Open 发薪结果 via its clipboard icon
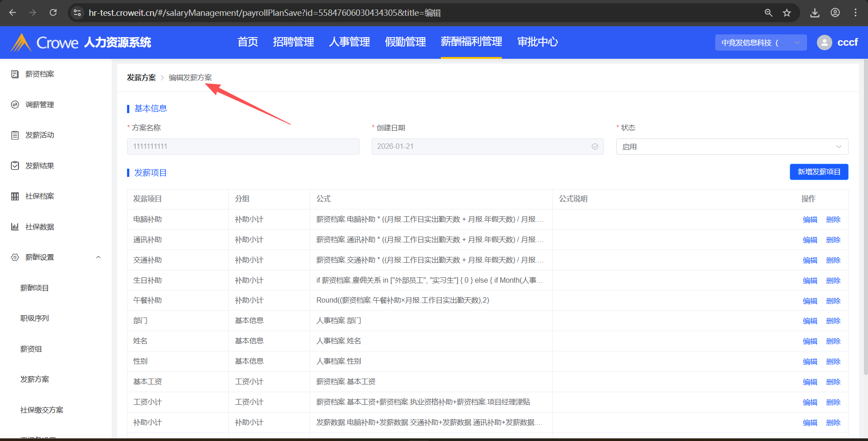Screen dimensions: 868x441 pyautogui.click(x=15, y=166)
